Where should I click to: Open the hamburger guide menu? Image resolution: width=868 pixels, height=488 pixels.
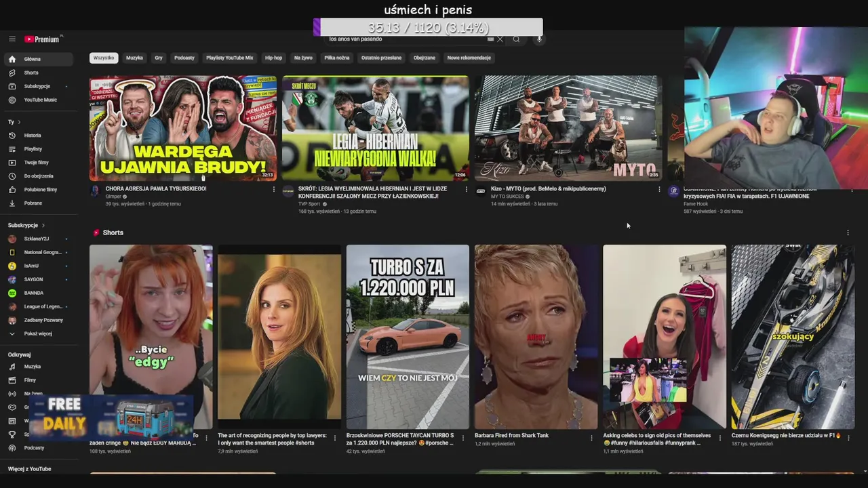pyautogui.click(x=12, y=39)
